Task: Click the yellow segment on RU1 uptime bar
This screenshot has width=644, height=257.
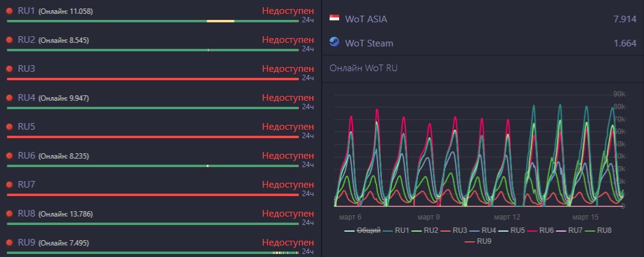Action: (x=220, y=21)
